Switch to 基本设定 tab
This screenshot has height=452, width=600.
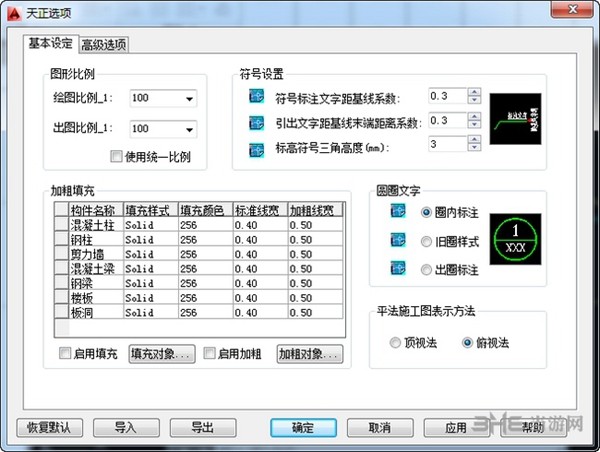(x=51, y=43)
